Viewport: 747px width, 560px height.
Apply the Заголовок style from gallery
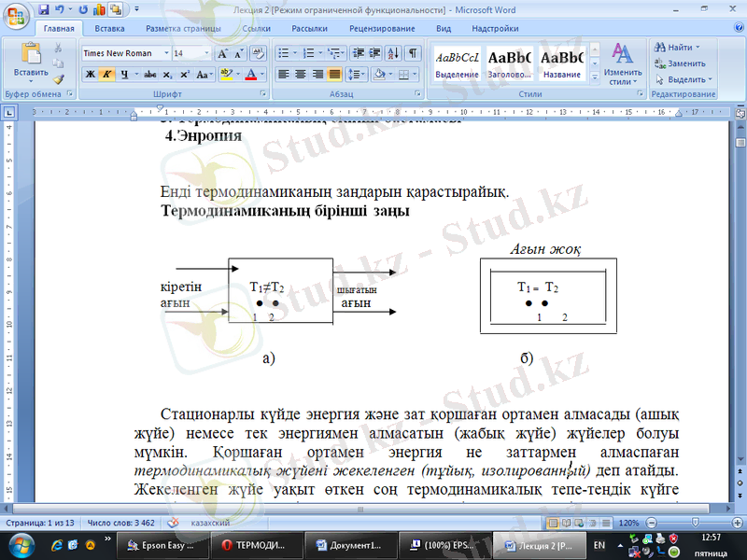tap(510, 63)
